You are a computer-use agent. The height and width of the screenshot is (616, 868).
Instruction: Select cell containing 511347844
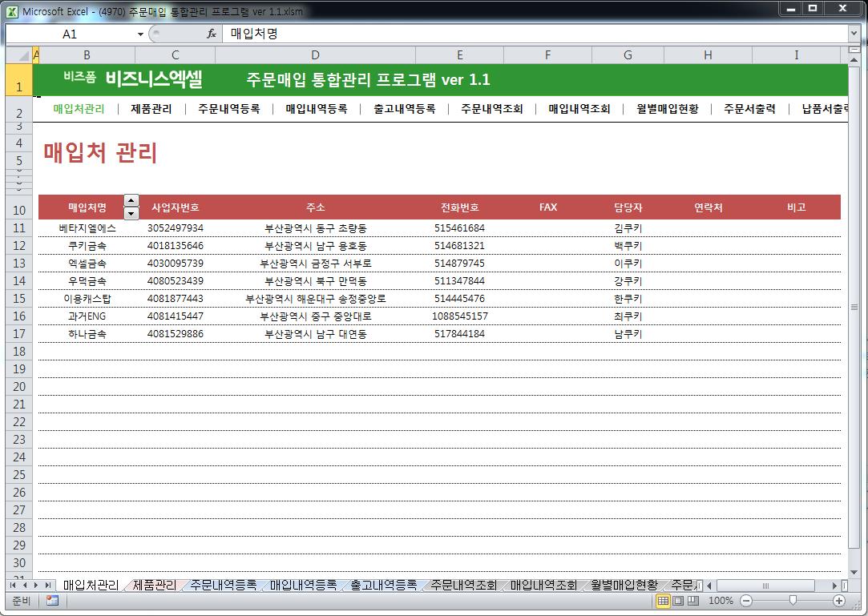pyautogui.click(x=459, y=280)
